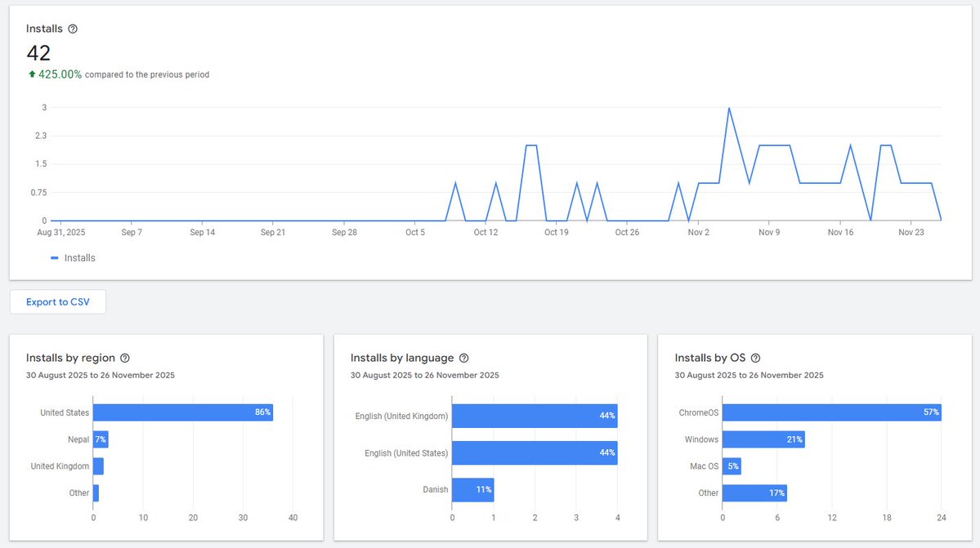Click the English (United Kingdom) language label
The height and width of the screenshot is (548, 980).
(401, 416)
